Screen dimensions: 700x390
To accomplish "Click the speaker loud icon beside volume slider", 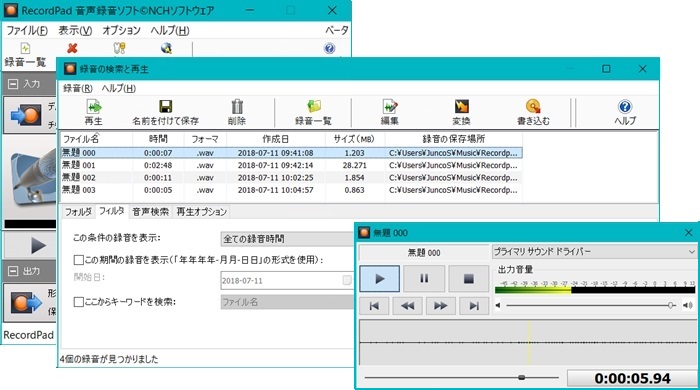I will (688, 306).
